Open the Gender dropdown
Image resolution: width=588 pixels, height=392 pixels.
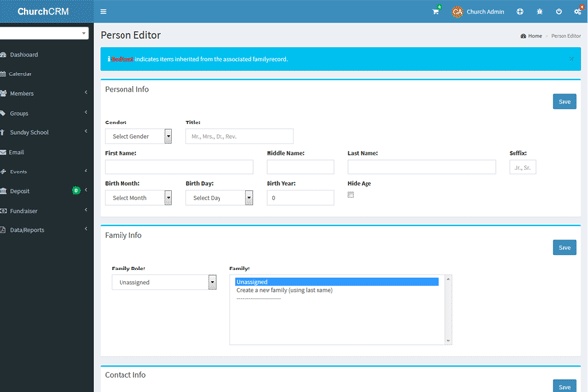coord(138,136)
